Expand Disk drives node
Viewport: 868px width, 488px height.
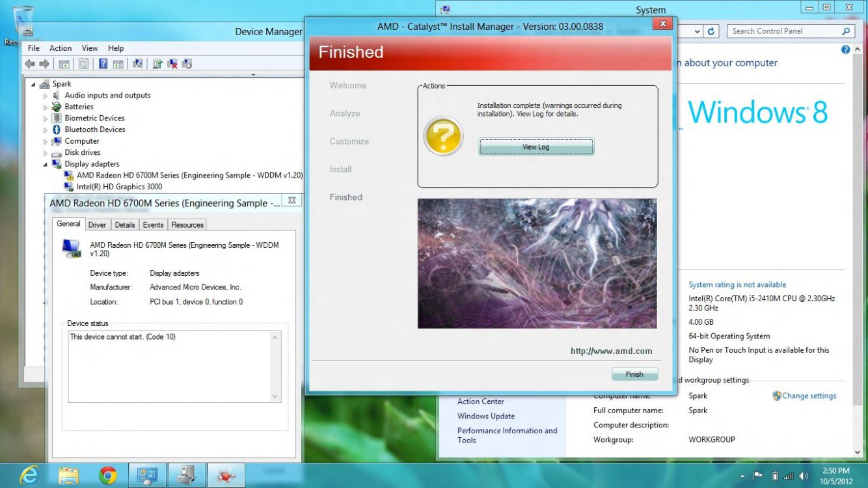[46, 153]
